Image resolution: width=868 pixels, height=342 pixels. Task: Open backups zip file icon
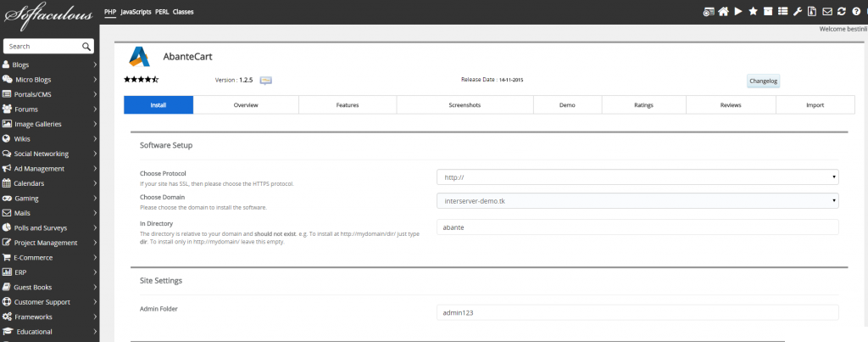[812, 12]
